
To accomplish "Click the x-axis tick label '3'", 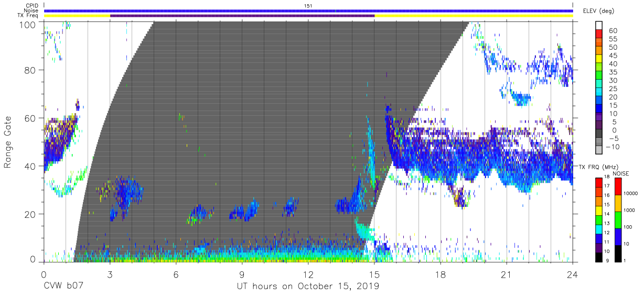I will coord(110,274).
